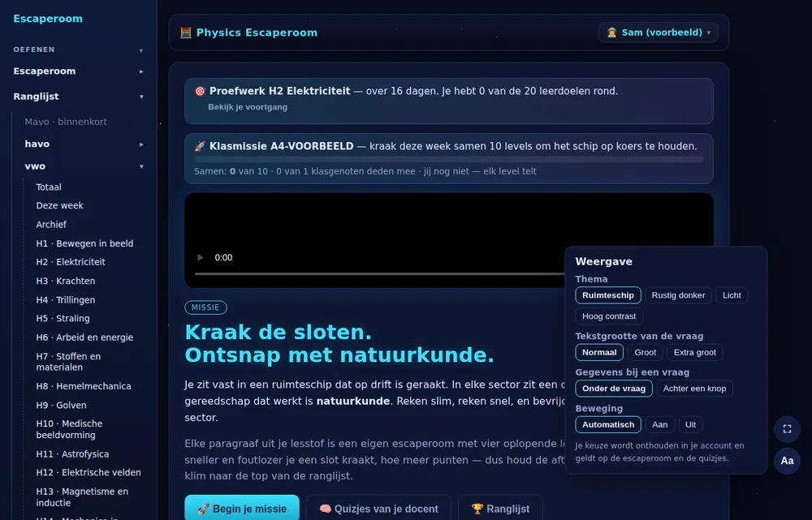This screenshot has width=812, height=520.
Task: Set question text size to Groot
Action: point(646,352)
